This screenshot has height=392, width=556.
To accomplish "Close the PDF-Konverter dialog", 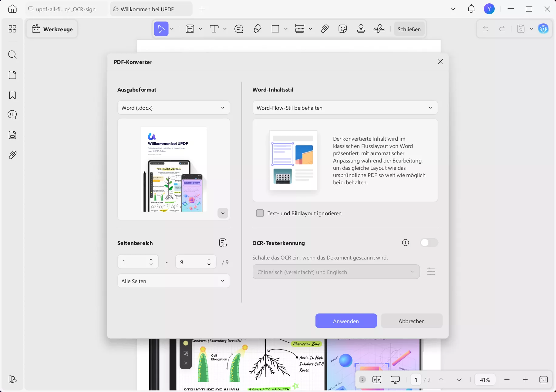I will (x=440, y=62).
